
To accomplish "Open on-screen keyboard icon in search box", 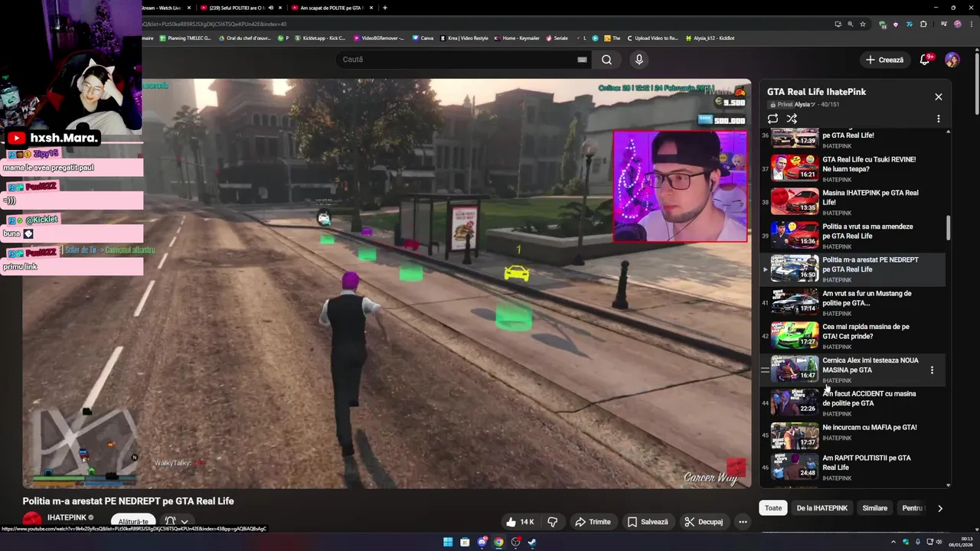I will [582, 60].
